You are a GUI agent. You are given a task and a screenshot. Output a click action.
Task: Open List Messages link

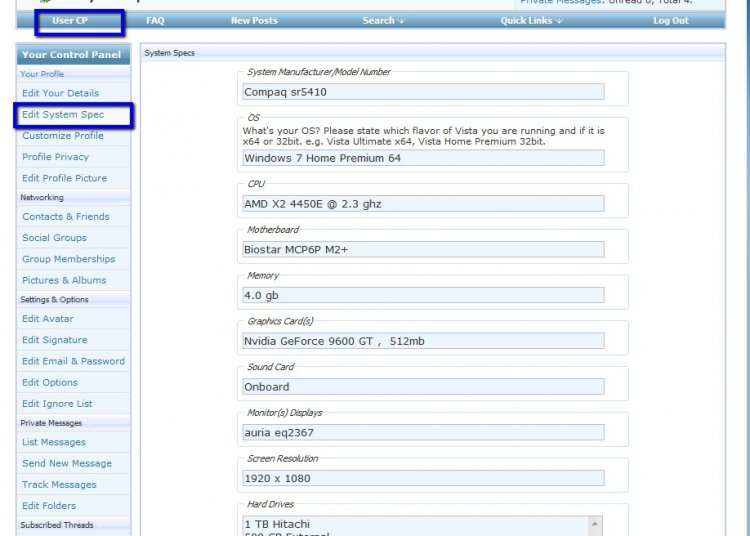(54, 442)
